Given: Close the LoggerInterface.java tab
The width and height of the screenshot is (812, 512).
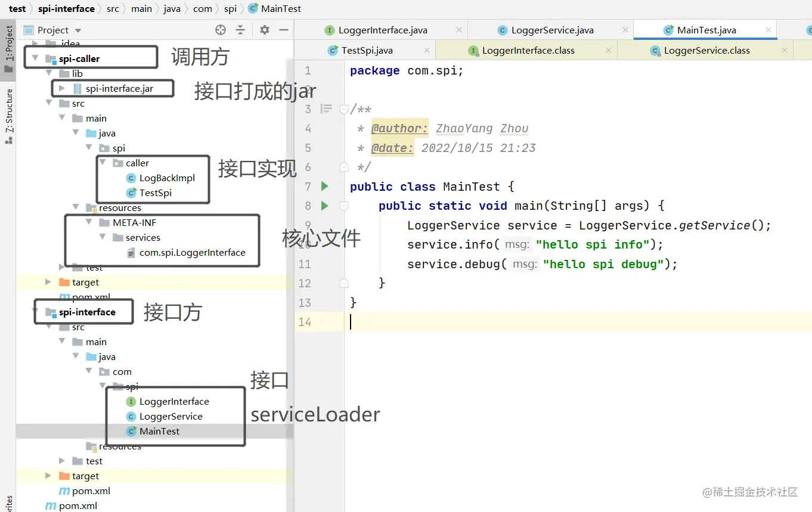Looking at the screenshot, I should click(x=458, y=30).
